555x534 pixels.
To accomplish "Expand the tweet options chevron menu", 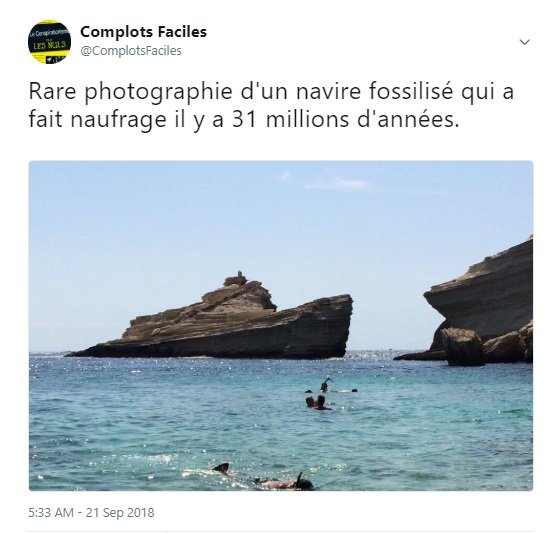I will pos(524,42).
